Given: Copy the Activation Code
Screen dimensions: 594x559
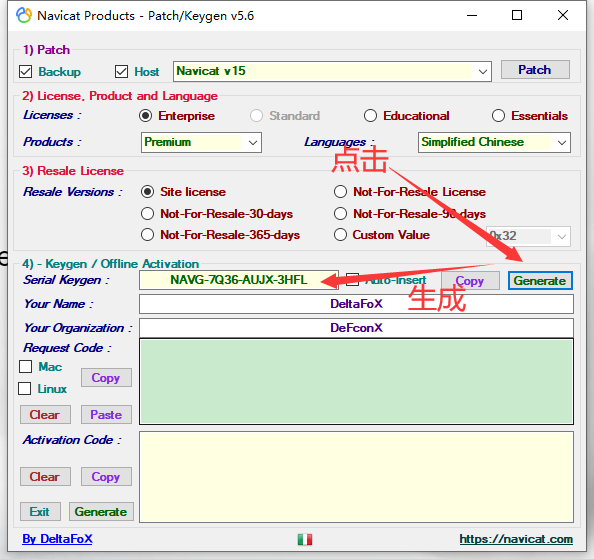Looking at the screenshot, I should tap(106, 476).
